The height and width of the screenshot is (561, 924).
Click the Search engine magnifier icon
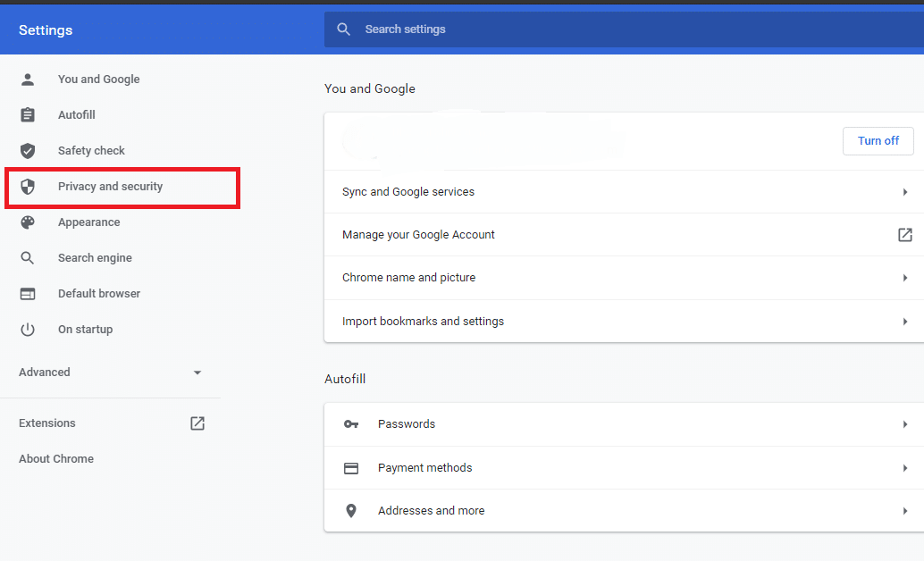28,258
